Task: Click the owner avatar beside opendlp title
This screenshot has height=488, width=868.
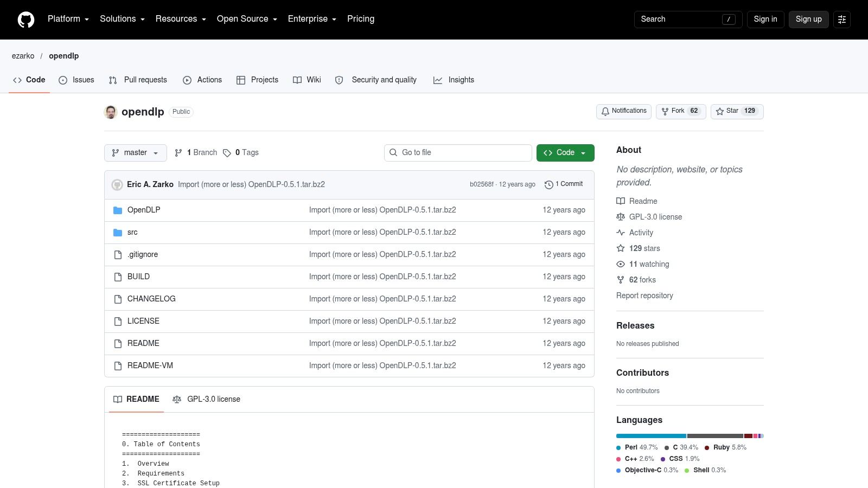Action: point(111,112)
